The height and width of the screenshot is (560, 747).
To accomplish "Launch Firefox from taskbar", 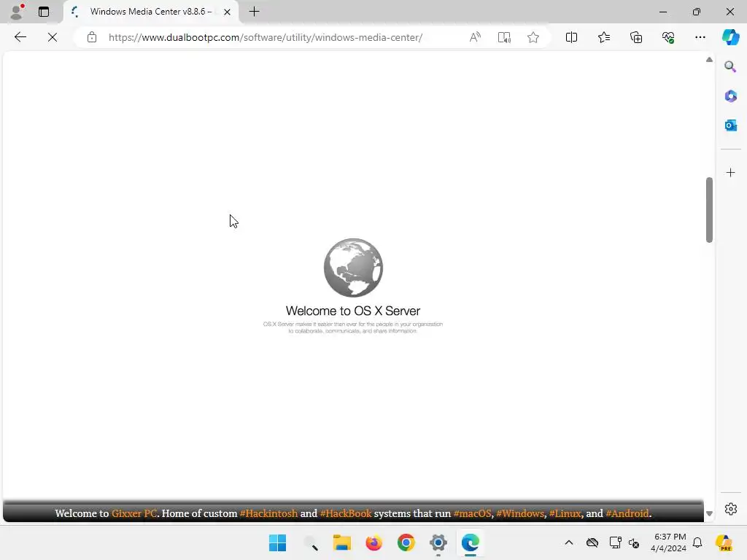I will pos(374,542).
